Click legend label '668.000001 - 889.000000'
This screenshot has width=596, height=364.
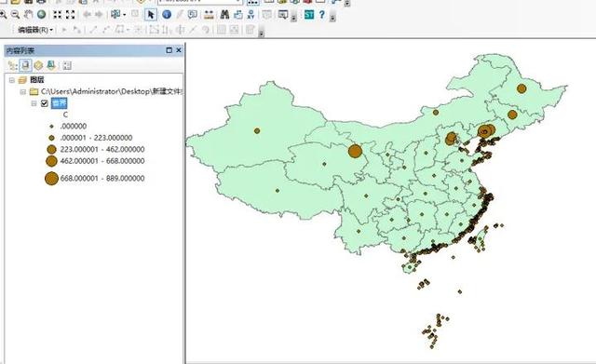pos(102,178)
